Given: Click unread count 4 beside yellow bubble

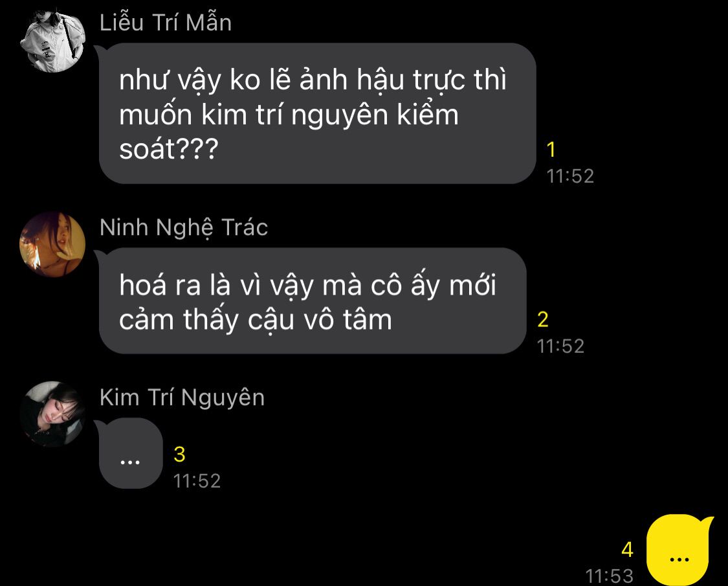Looking at the screenshot, I should click(627, 550).
